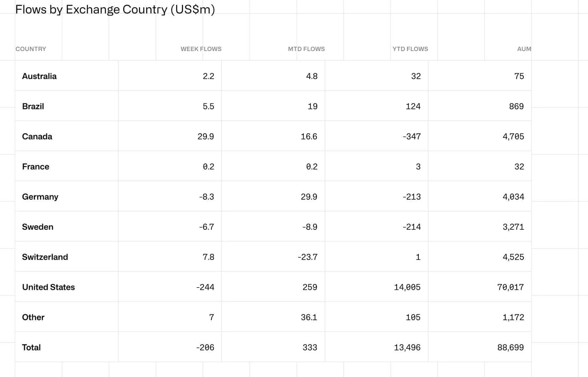This screenshot has width=588, height=377.
Task: Click the Flows by Exchange Country title
Action: pyautogui.click(x=115, y=10)
